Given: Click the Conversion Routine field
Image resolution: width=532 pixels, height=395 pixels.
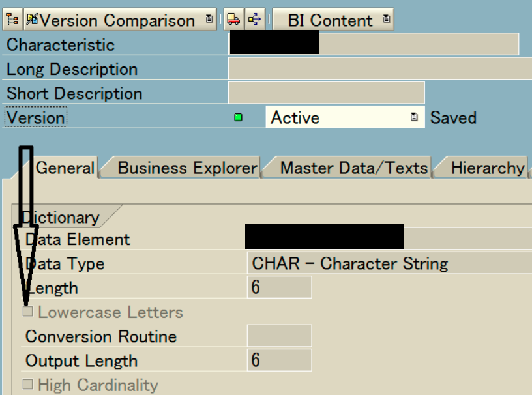Looking at the screenshot, I should click(x=279, y=336).
